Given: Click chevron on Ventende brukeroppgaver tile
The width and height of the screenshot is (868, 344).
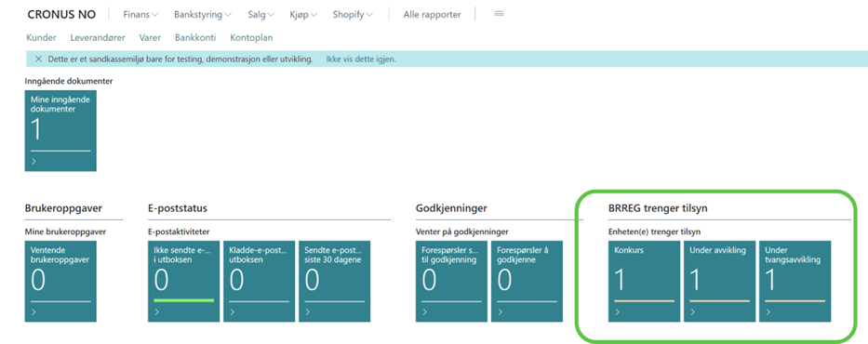Looking at the screenshot, I should tap(33, 311).
